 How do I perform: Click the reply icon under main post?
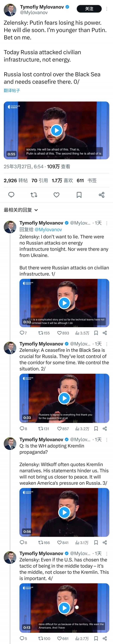[x=11, y=195]
